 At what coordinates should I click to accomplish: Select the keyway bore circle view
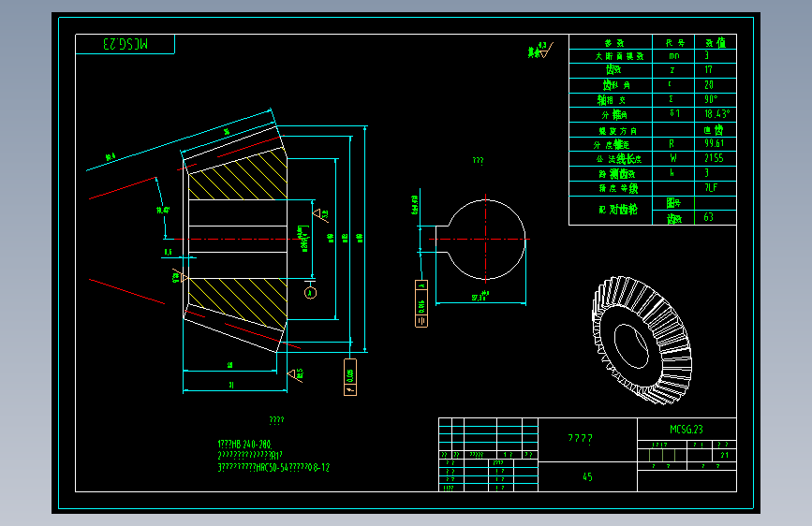coord(486,240)
